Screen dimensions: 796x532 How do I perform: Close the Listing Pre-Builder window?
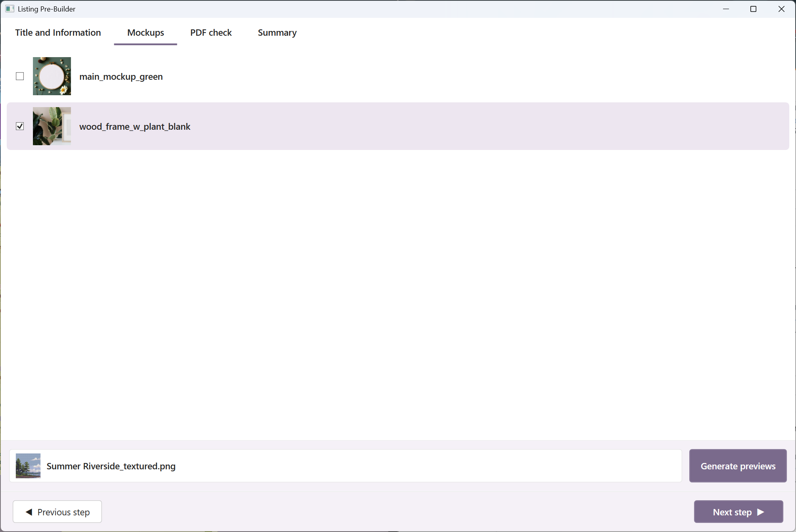781,9
